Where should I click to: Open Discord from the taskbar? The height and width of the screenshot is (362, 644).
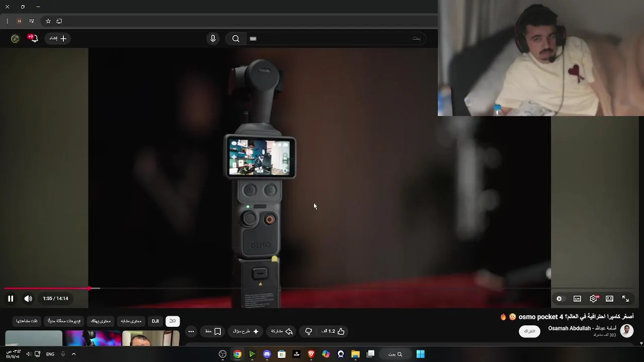pyautogui.click(x=267, y=354)
